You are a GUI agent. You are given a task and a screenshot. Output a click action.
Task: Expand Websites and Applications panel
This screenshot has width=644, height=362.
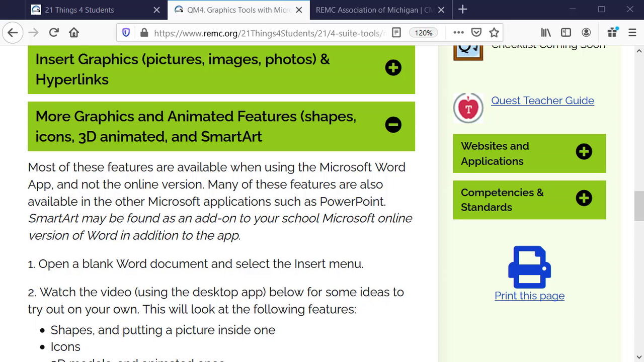click(x=584, y=152)
